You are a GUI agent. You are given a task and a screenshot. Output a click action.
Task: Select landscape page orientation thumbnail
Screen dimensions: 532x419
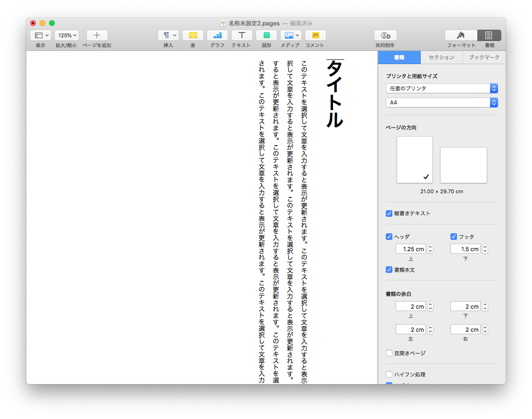point(463,165)
